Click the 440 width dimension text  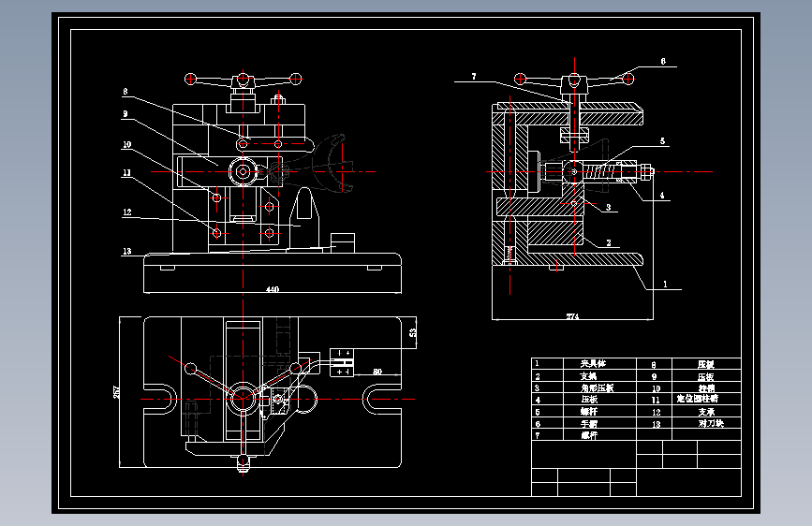(x=273, y=289)
